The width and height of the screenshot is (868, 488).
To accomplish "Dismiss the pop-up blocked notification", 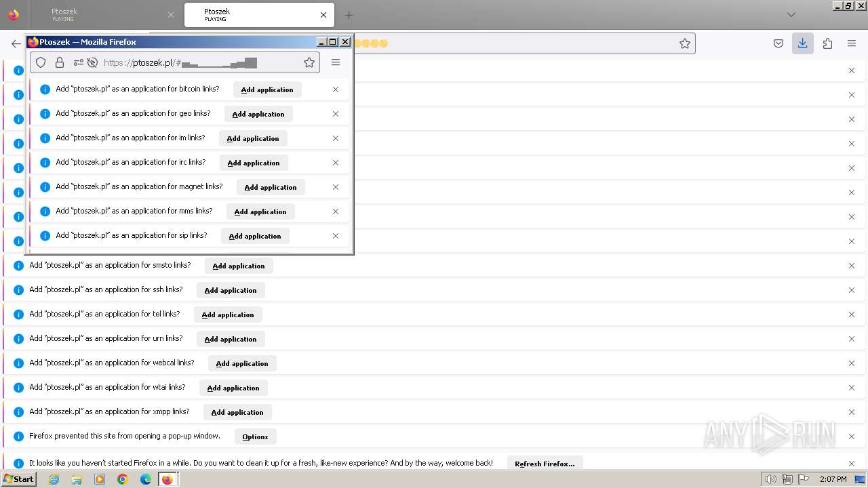I will pos(852,436).
